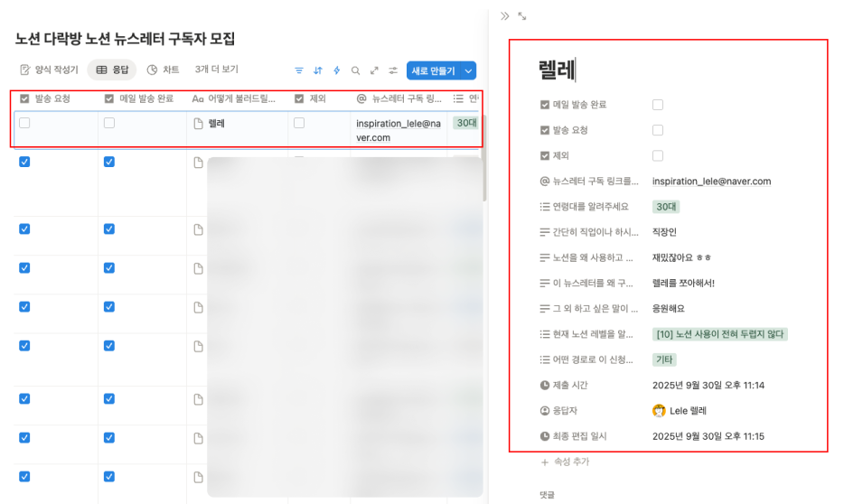The image size is (844, 504).
Task: Click the Lele 렐레 respondent avatar
Action: point(659,411)
